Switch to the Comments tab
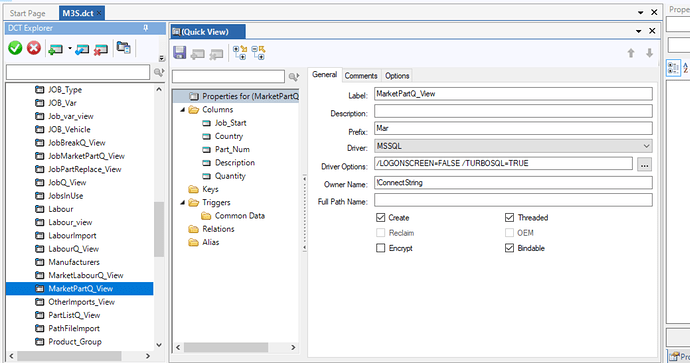Image resolution: width=690 pixels, height=363 pixels. (x=361, y=76)
